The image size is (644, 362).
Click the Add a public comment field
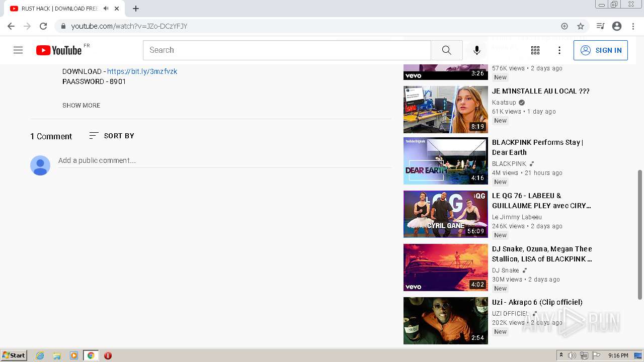[x=224, y=161]
